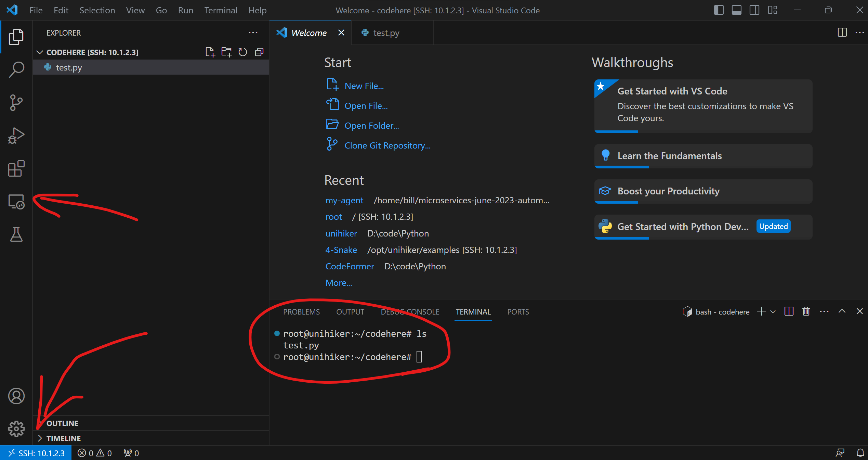The height and width of the screenshot is (460, 868).
Task: Open Get Started with VS Code walkthrough
Action: pyautogui.click(x=703, y=106)
